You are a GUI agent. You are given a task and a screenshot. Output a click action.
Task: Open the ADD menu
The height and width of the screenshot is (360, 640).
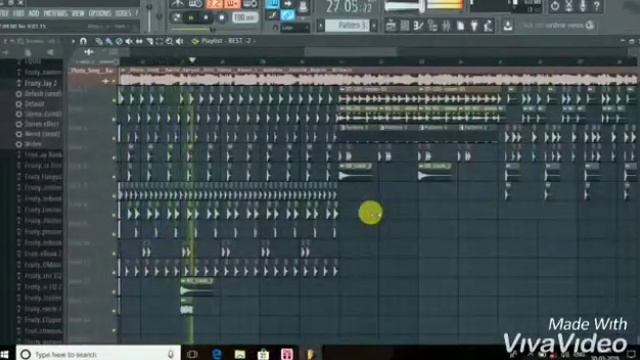(33, 13)
